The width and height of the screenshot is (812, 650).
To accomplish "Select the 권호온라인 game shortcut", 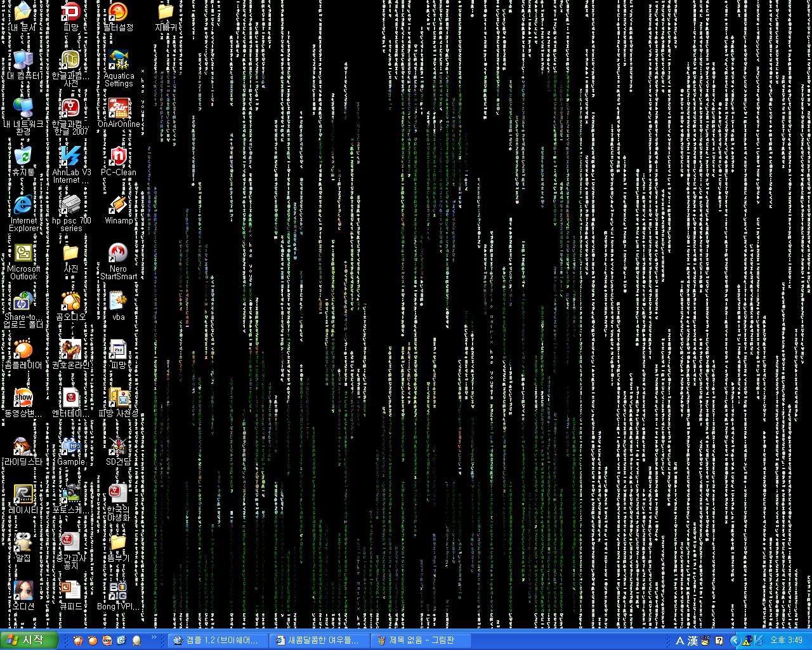I will tap(71, 354).
